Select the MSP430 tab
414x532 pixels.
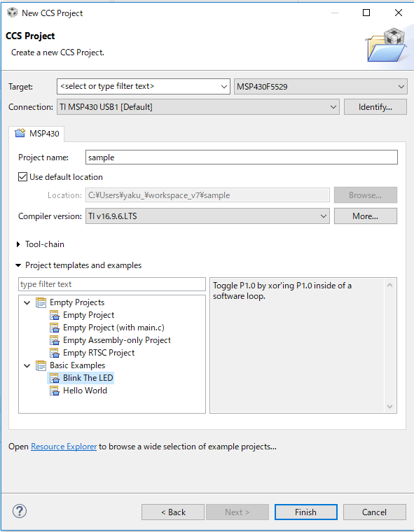click(36, 134)
